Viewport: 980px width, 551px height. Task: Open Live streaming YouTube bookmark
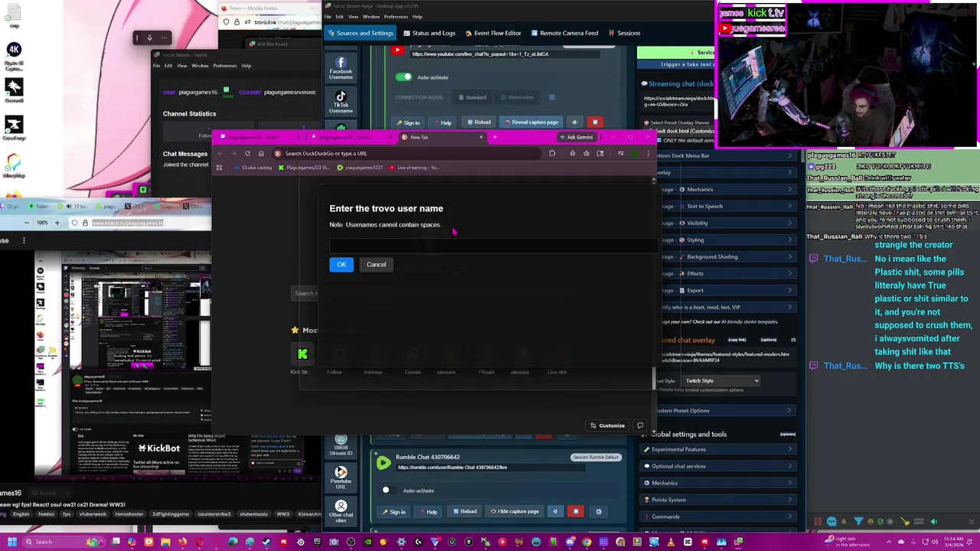[x=414, y=168]
